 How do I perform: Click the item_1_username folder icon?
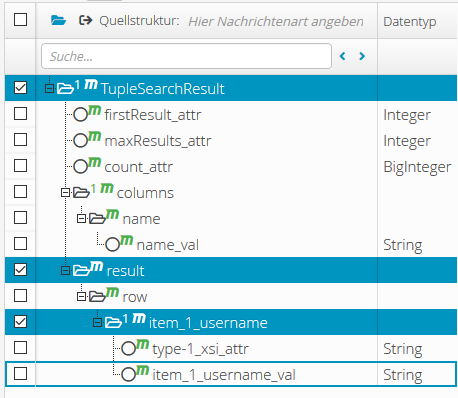[113, 322]
